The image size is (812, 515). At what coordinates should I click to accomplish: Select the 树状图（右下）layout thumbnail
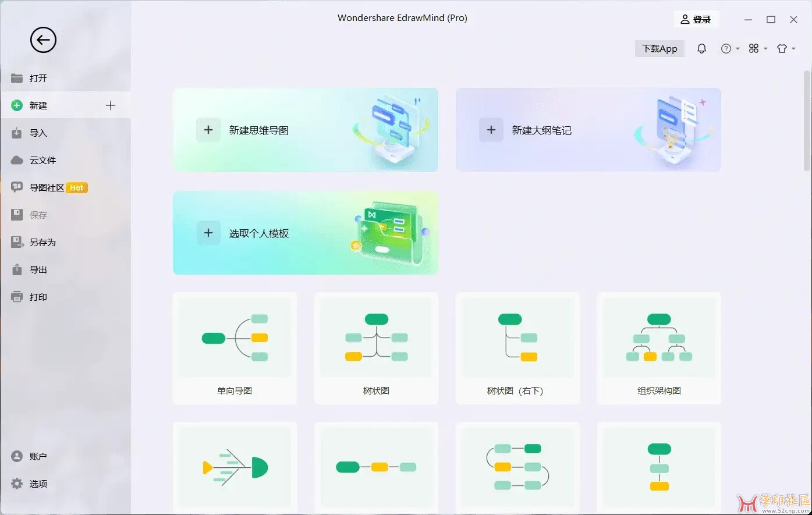[518, 348]
